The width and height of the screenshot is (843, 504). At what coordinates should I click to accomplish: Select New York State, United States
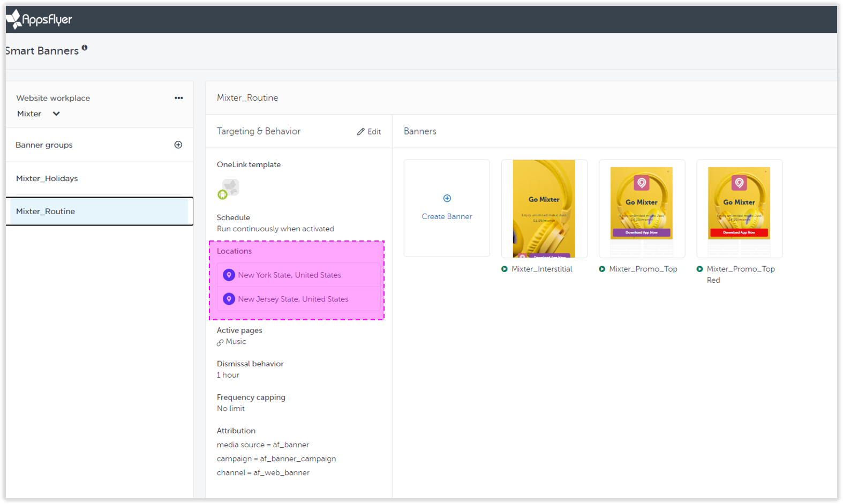(299, 275)
